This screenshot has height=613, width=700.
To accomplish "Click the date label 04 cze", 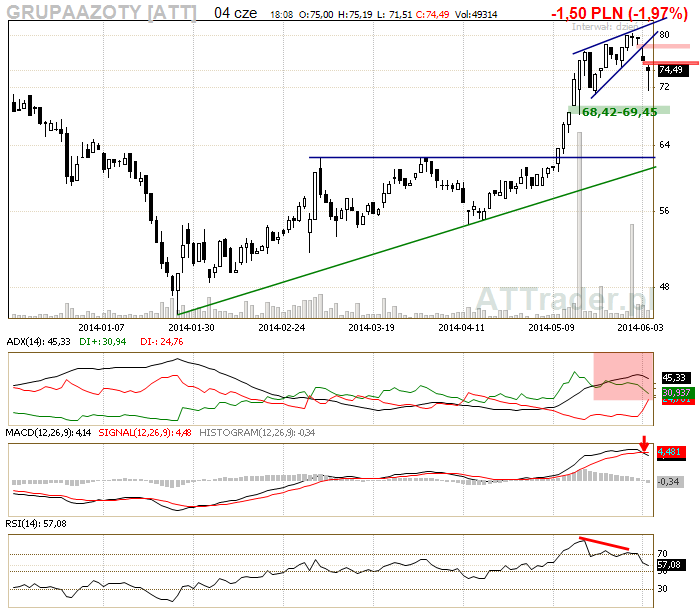I will click(x=235, y=13).
